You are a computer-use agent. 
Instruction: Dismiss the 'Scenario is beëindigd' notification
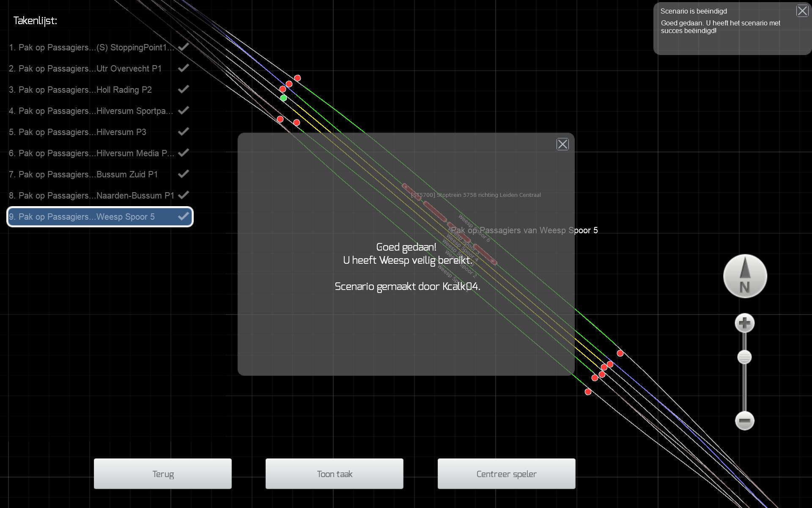coord(802,11)
